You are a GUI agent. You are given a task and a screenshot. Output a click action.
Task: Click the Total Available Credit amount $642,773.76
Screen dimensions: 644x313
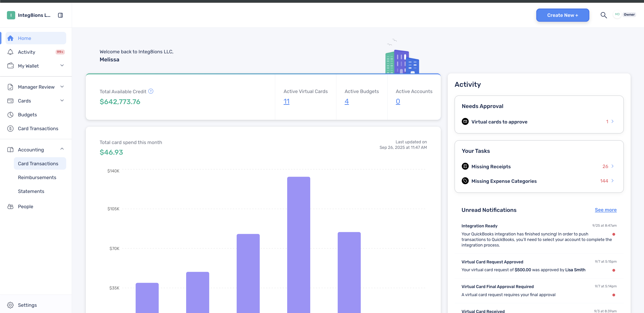(120, 102)
